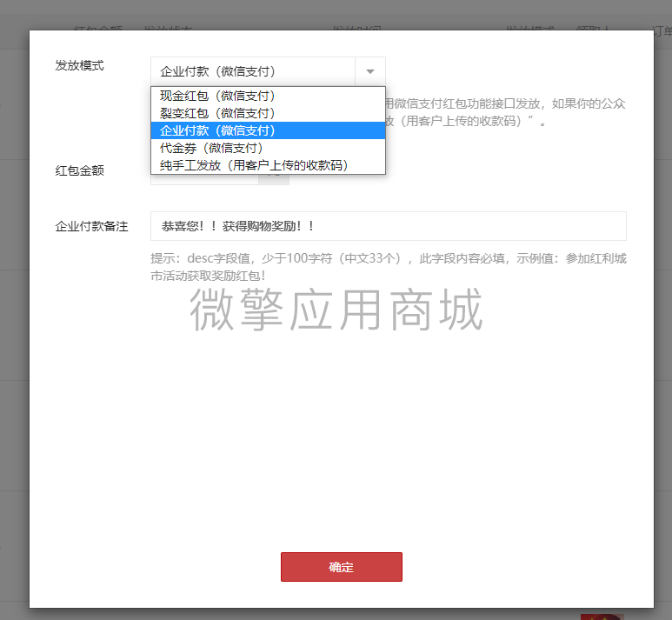Click the 红包金额 label

(79, 170)
